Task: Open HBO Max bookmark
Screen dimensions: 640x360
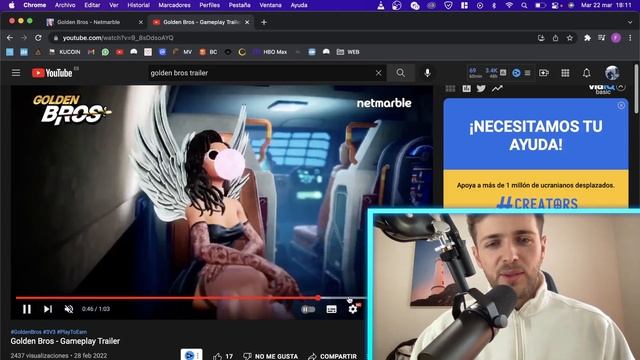Action: click(270, 52)
